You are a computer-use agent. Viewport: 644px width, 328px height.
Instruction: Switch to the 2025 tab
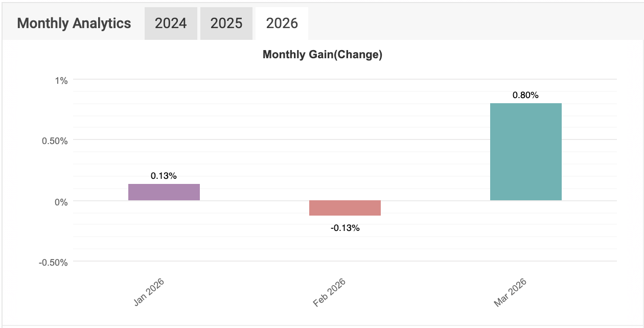[x=226, y=24]
